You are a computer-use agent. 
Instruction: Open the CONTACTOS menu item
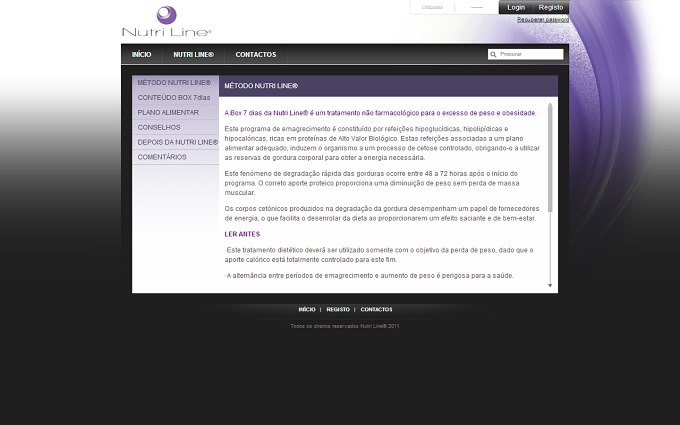(255, 55)
